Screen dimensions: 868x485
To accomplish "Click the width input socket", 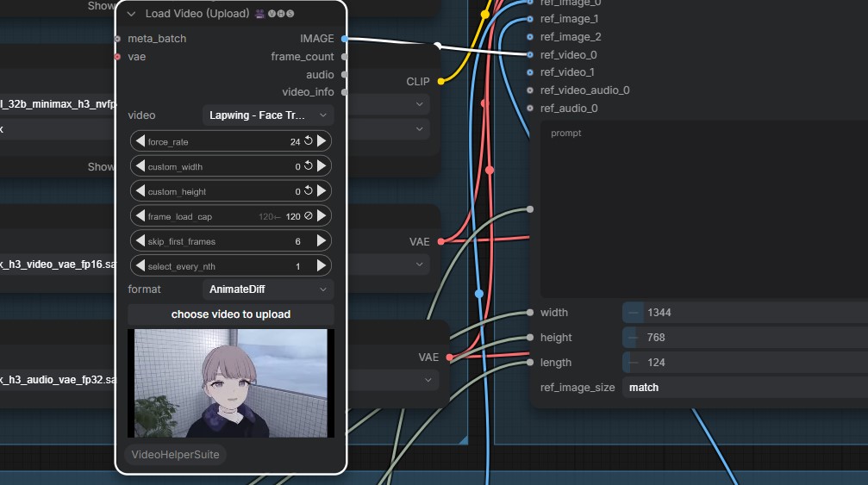I will [x=530, y=313].
